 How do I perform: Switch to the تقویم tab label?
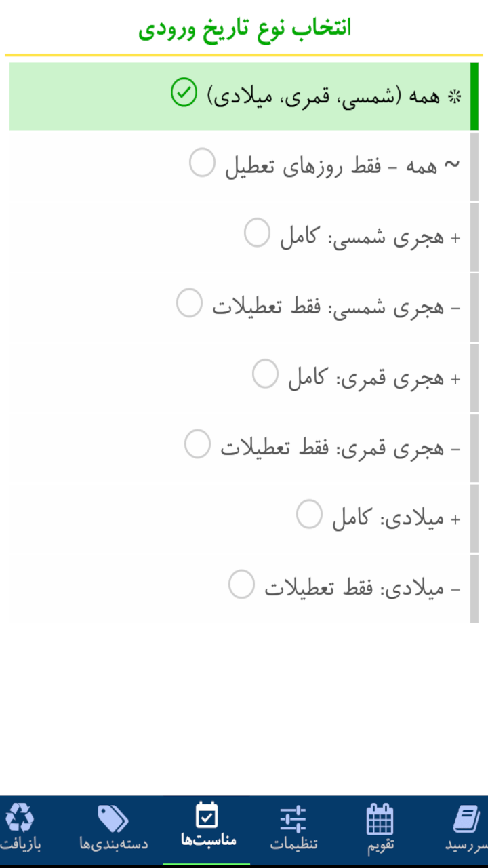[380, 845]
